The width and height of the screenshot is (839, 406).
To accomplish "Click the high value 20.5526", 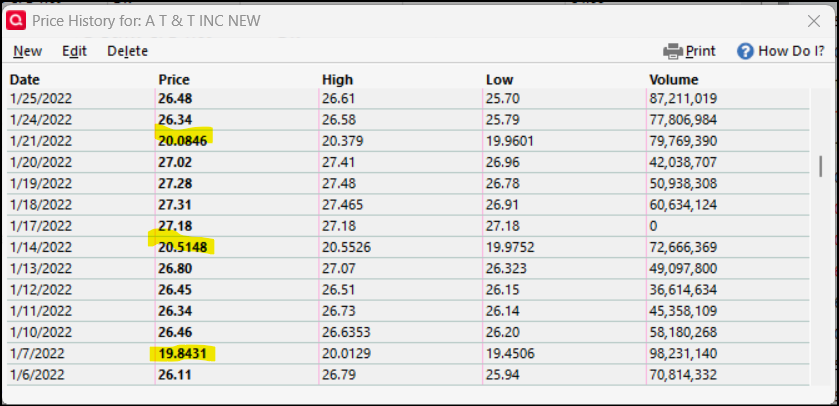I will pos(346,247).
